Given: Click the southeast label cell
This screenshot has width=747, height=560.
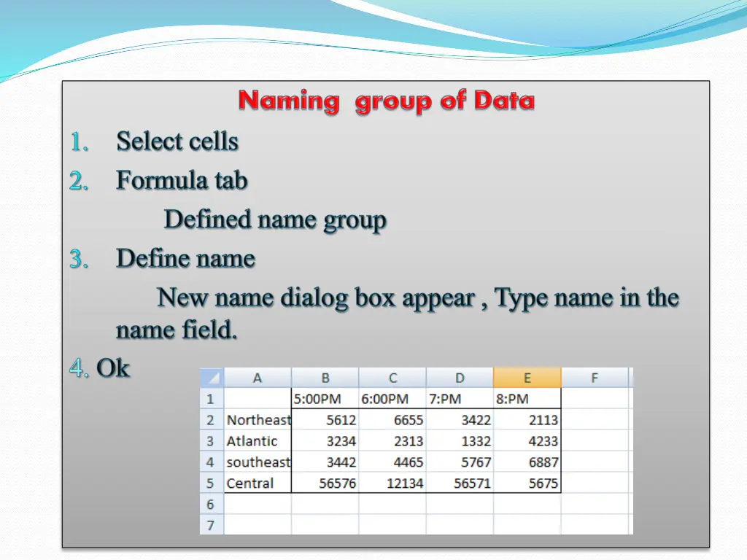Looking at the screenshot, I should pos(258,462).
